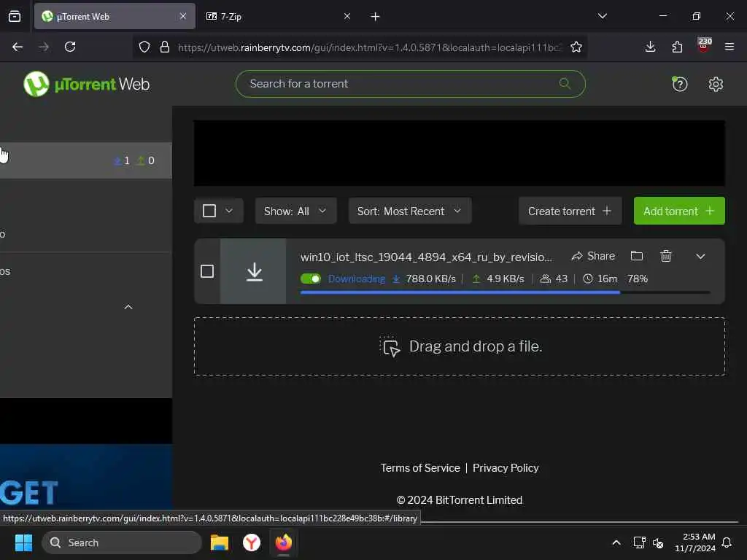This screenshot has width=747, height=560.
Task: Go back to previous page
Action: pos(18,47)
